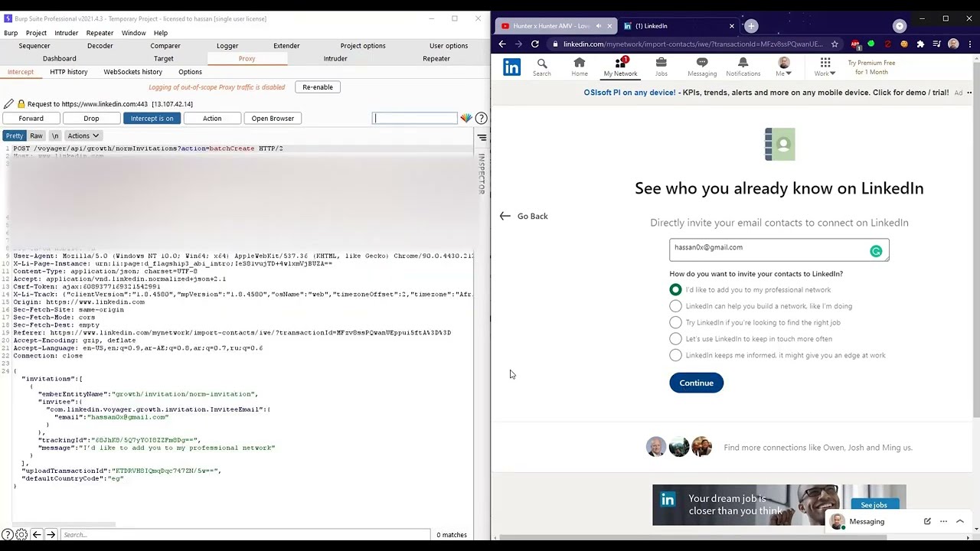Click See jobs in the ad banner
Viewport: 980px width, 551px height.
click(x=874, y=505)
